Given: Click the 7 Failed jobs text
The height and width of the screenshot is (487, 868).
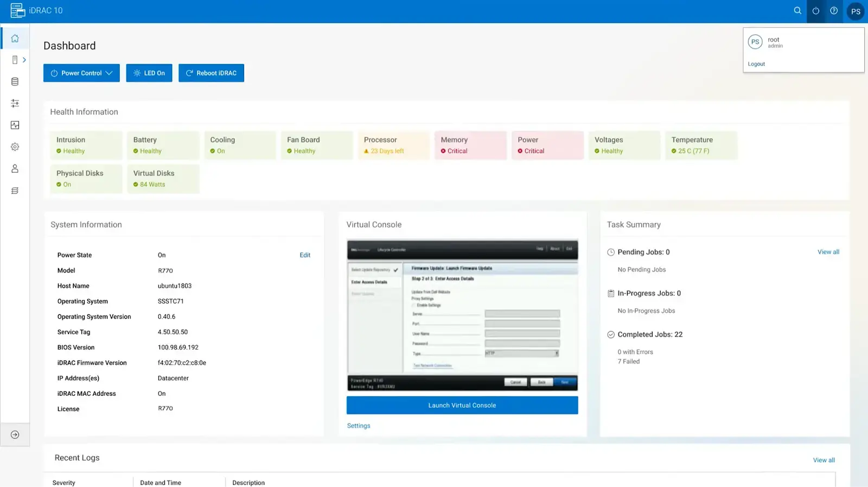Looking at the screenshot, I should click(628, 362).
